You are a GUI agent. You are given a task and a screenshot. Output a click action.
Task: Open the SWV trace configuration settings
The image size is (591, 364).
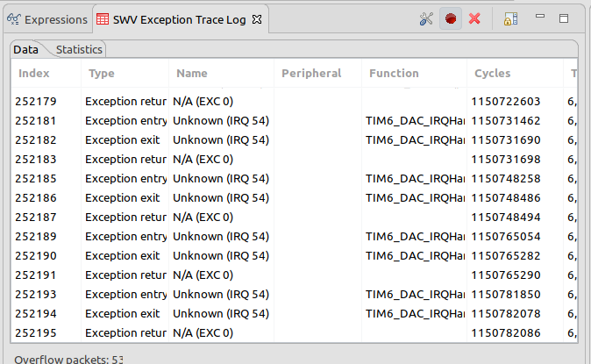pyautogui.click(x=427, y=18)
